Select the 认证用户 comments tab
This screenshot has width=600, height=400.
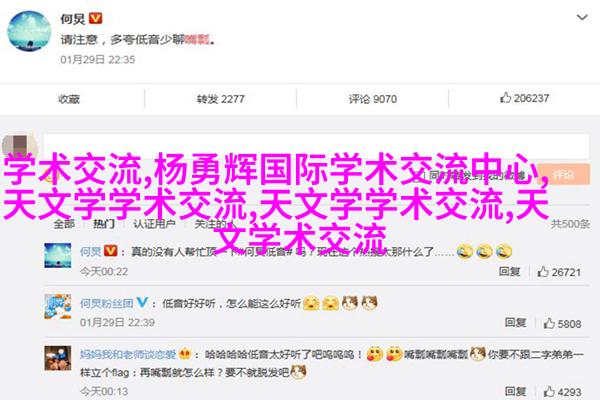tap(154, 224)
